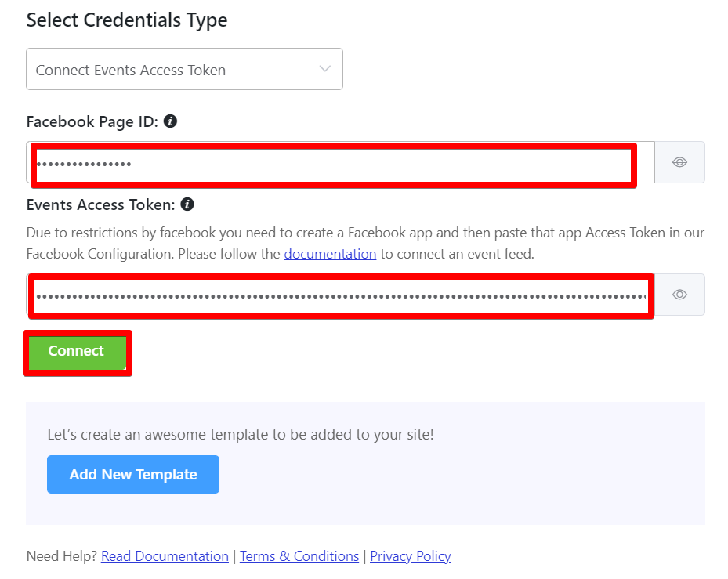Open the Terms & Conditions link

(299, 555)
